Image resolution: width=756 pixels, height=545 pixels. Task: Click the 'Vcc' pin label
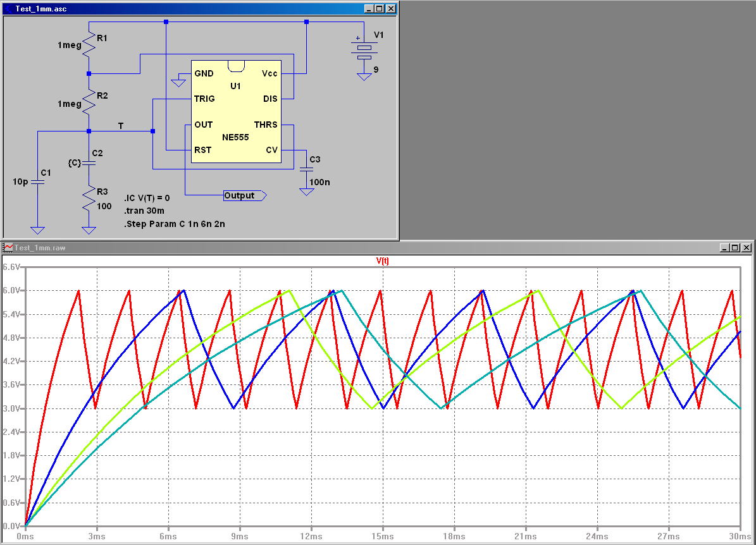point(270,73)
